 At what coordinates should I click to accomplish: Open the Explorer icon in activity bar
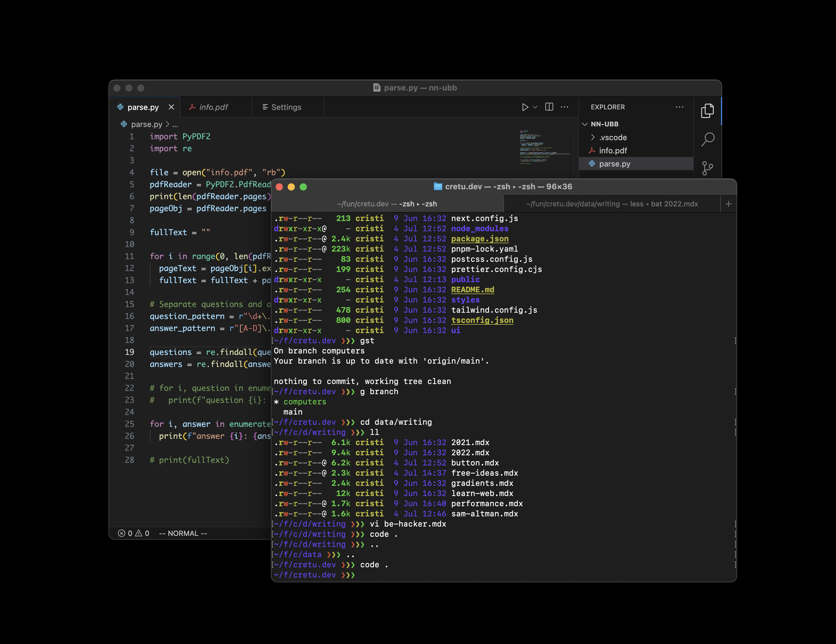coord(707,111)
